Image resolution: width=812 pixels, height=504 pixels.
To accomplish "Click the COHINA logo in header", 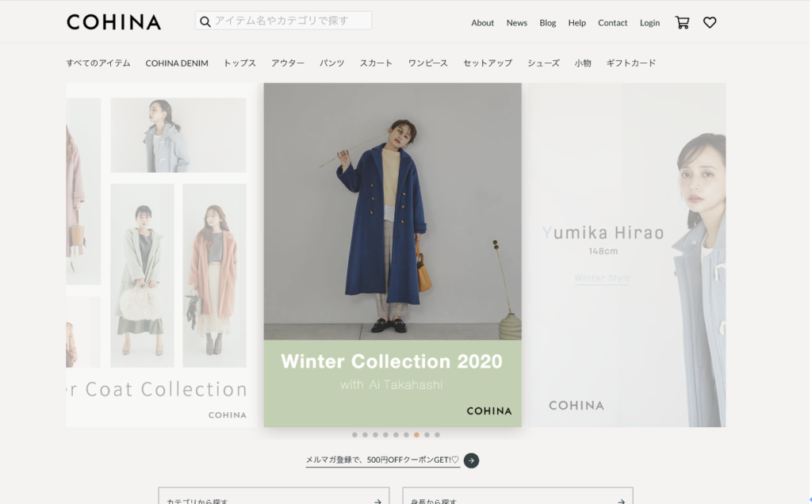I will [114, 22].
